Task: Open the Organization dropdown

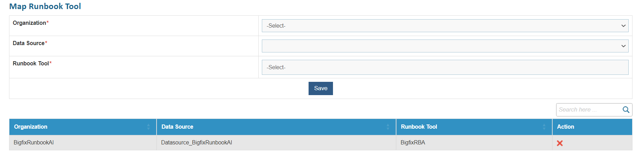Action: (445, 26)
